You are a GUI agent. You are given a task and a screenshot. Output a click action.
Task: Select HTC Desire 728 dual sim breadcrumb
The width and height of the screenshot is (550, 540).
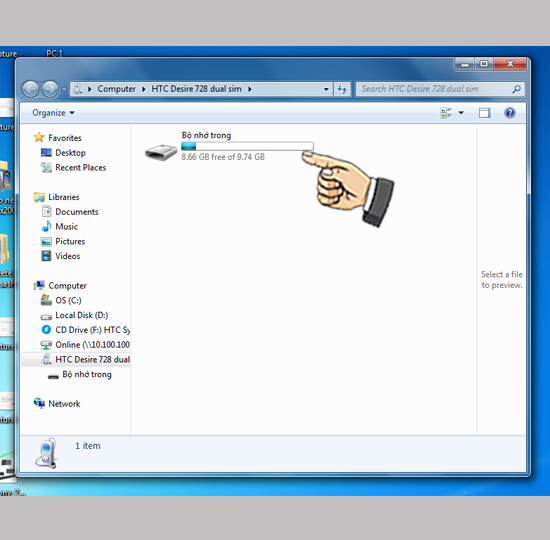click(196, 89)
